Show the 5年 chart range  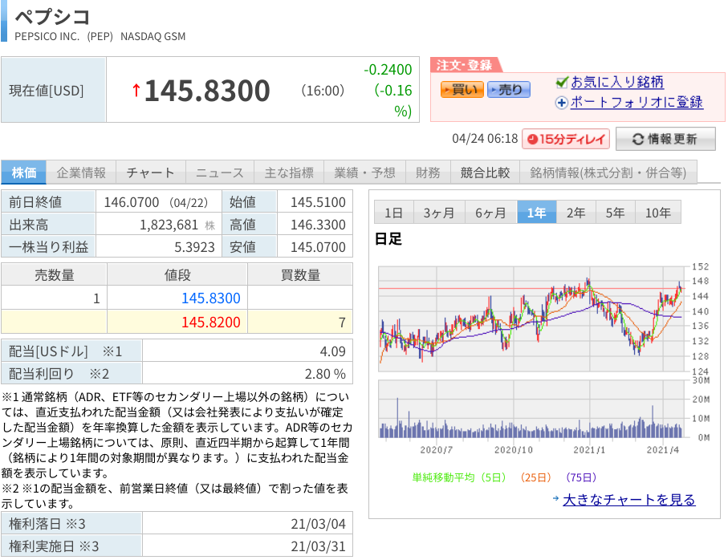615,213
